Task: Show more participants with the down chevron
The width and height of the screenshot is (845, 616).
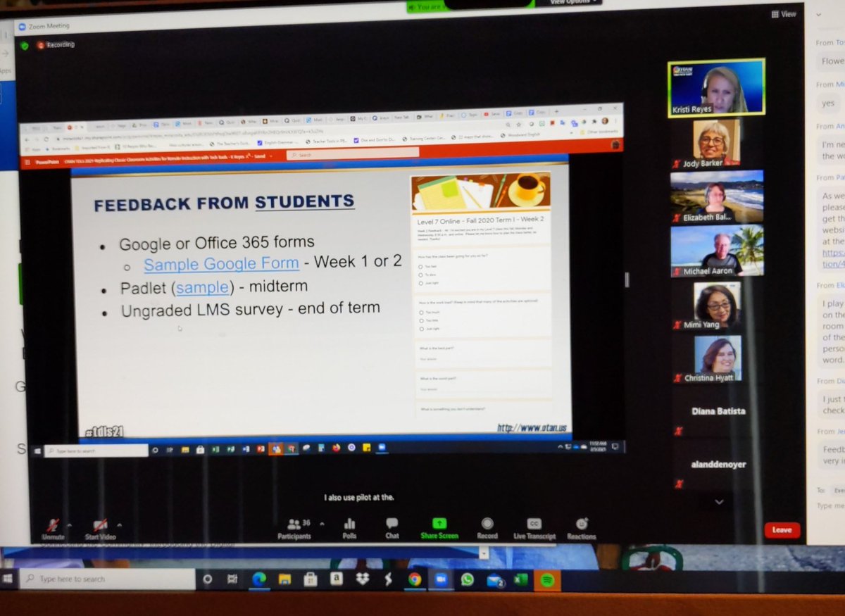Action: [718, 502]
